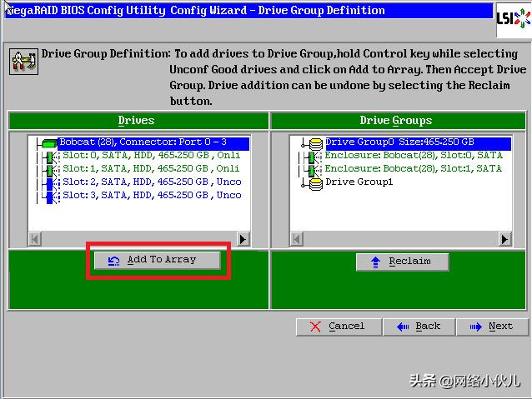
Task: Click the red X icon on Cancel
Action: (315, 327)
